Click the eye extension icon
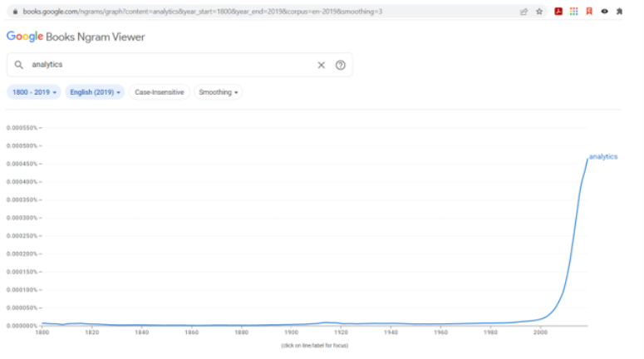 [x=605, y=12]
